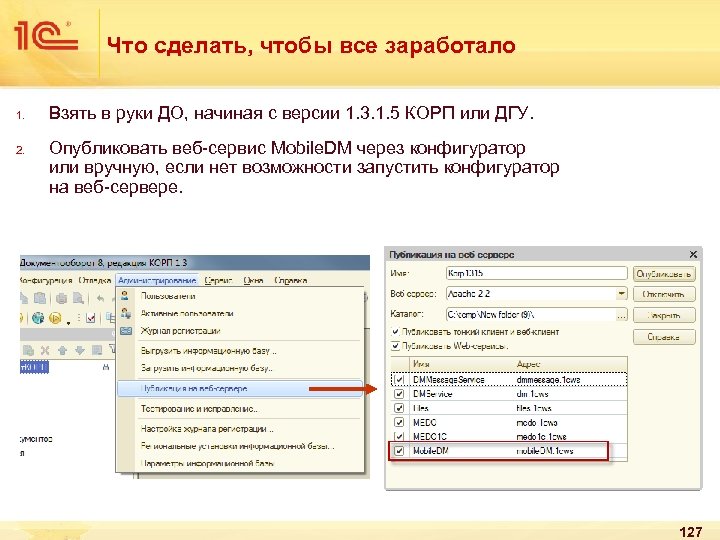Click the globe icon in the second toolbar row

point(38,318)
